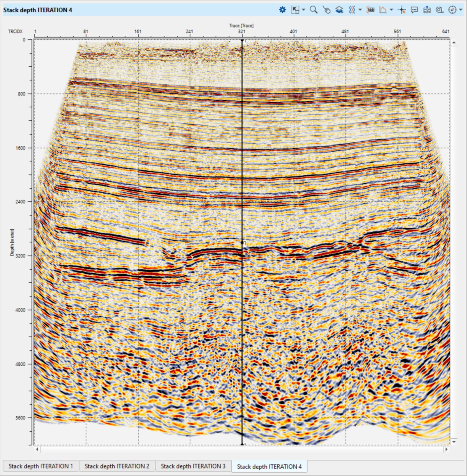Image resolution: width=467 pixels, height=476 pixels.
Task: Click the speech bubble annotation icon
Action: (x=414, y=10)
